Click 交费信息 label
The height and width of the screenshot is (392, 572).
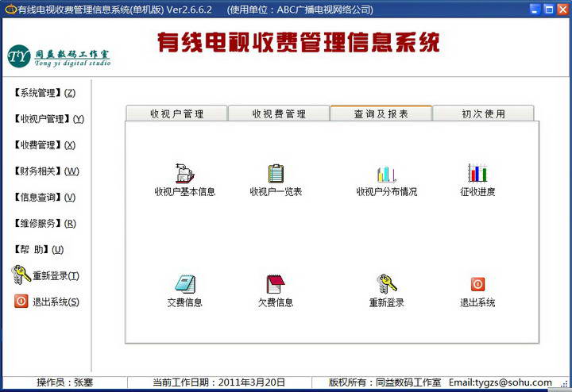click(x=184, y=302)
